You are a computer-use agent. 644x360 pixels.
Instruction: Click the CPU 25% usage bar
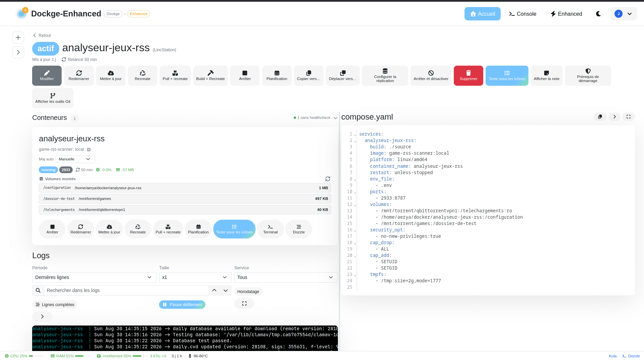click(37, 356)
